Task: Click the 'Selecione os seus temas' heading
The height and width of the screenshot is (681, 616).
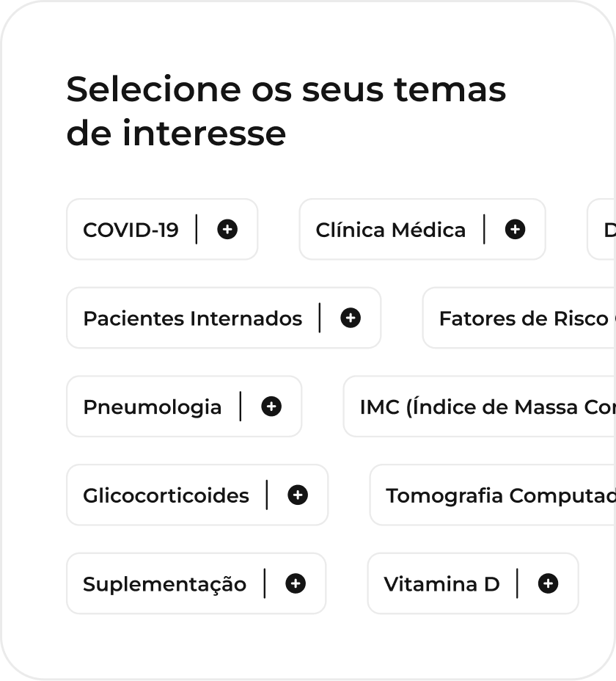Action: pos(286,90)
